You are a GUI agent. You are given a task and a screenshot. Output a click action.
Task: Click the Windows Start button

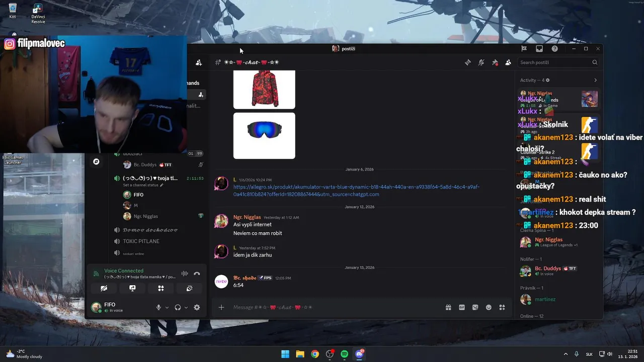point(285,354)
